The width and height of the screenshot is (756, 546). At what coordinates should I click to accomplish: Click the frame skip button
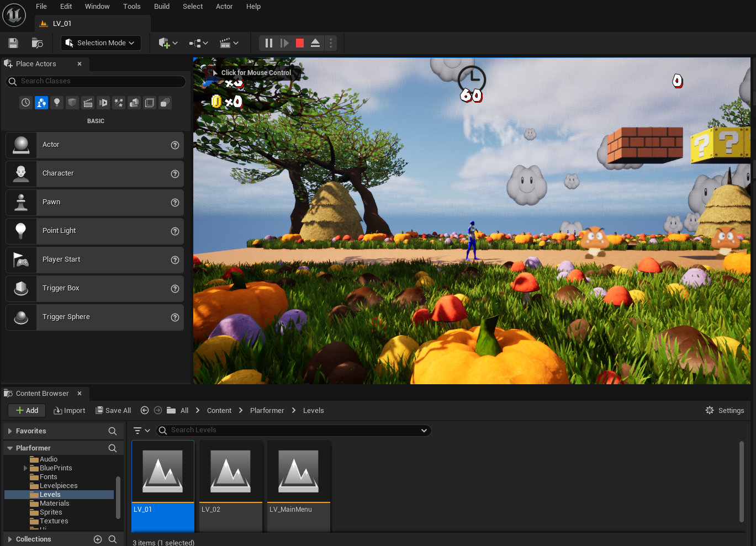click(284, 43)
